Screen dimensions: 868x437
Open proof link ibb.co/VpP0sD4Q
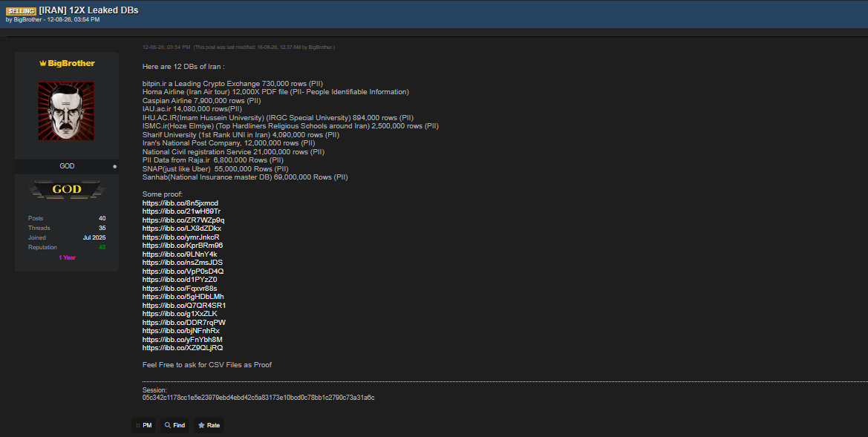183,271
